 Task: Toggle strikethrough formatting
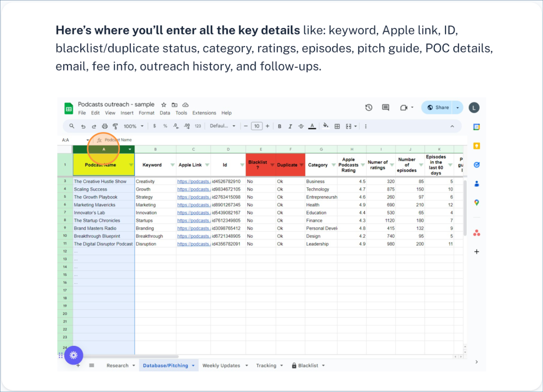[x=301, y=126]
